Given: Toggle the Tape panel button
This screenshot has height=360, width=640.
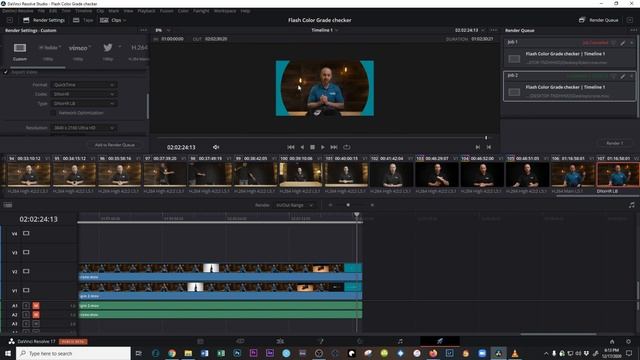Looking at the screenshot, I should click(83, 20).
